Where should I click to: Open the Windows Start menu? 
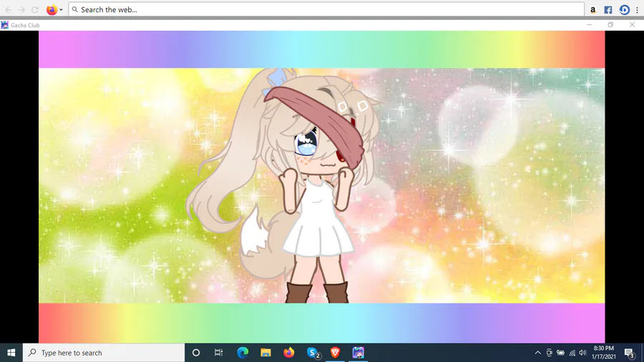(x=11, y=353)
